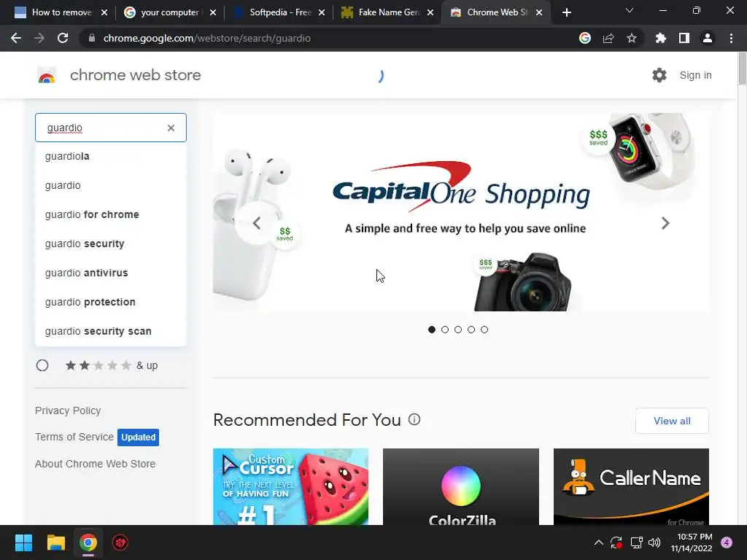Close the Softpedia tab
747x560 pixels.
[x=322, y=12]
